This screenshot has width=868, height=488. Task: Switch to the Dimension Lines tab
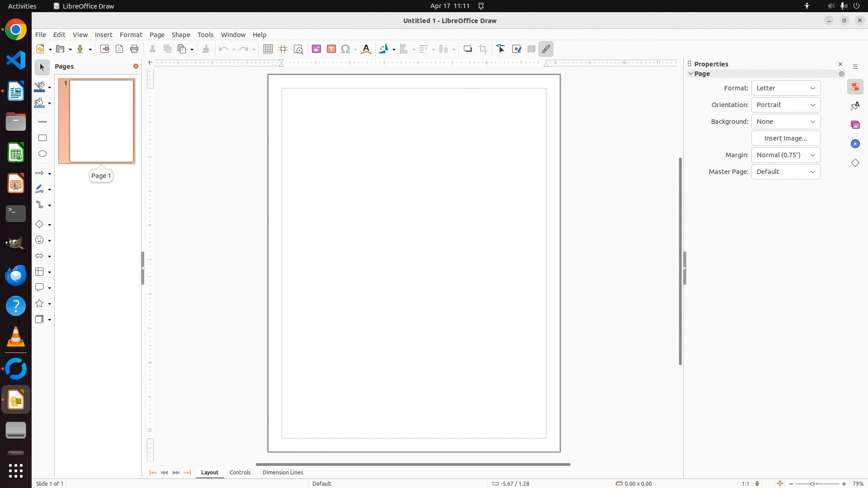tap(283, 473)
